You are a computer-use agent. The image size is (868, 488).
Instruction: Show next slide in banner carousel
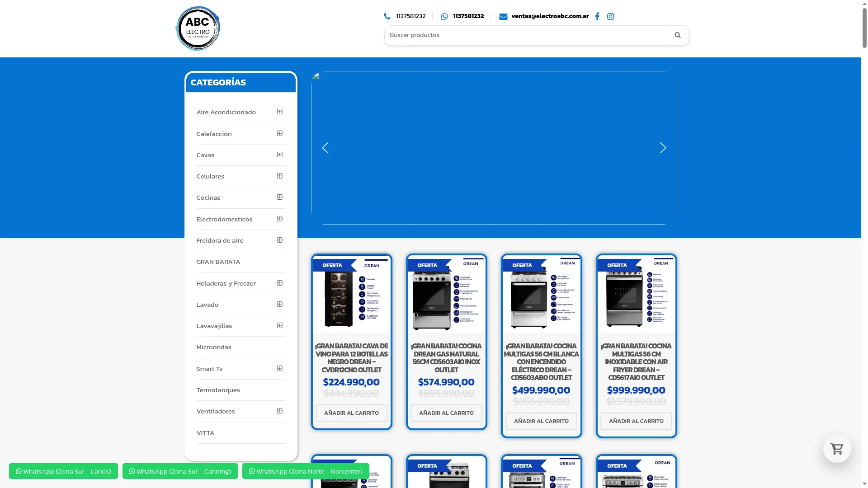click(x=663, y=148)
